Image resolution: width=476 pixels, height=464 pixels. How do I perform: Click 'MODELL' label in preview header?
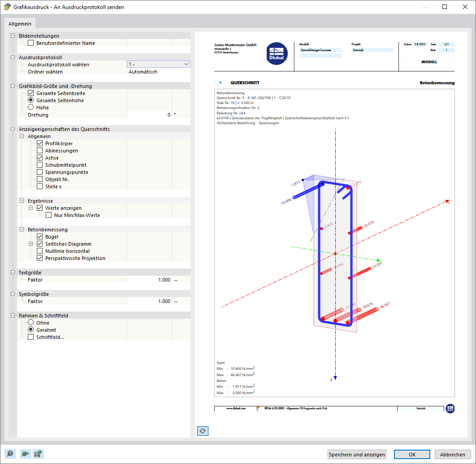429,62
